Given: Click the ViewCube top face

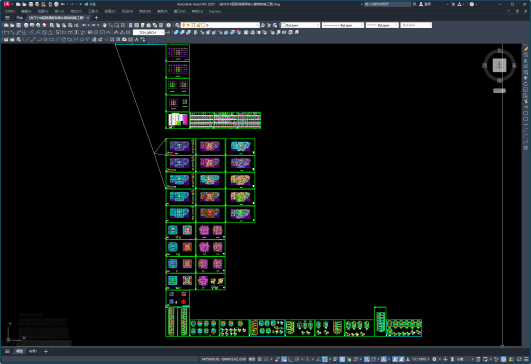Looking at the screenshot, I should point(499,65).
